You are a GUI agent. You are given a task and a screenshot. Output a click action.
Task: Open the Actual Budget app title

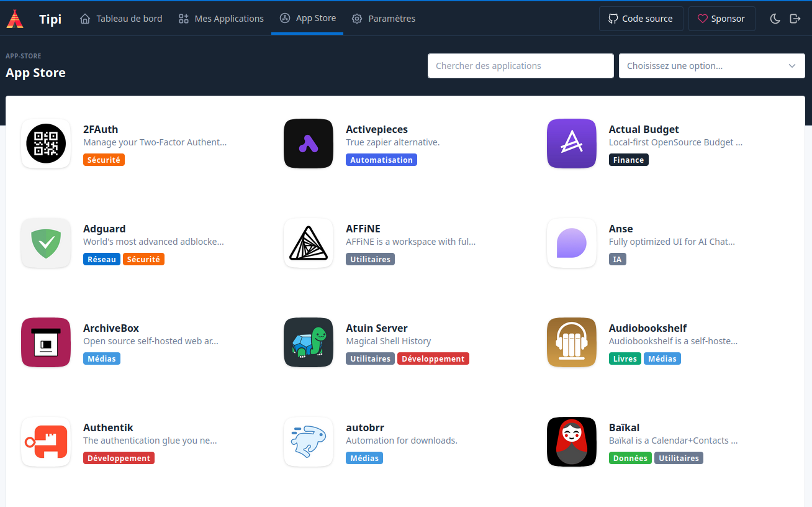point(644,129)
